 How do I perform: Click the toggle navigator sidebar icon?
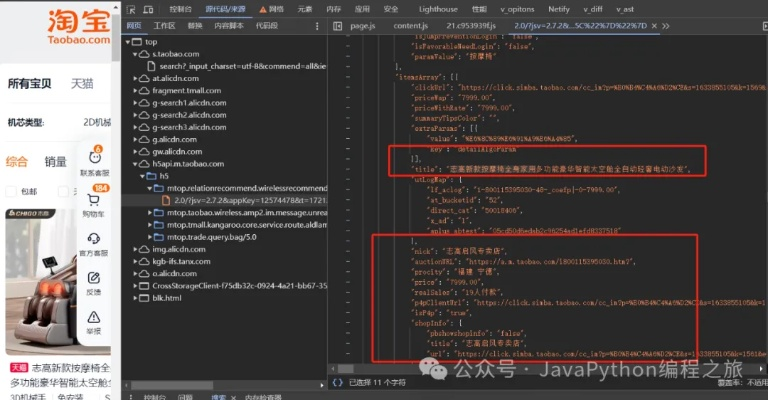coord(337,24)
